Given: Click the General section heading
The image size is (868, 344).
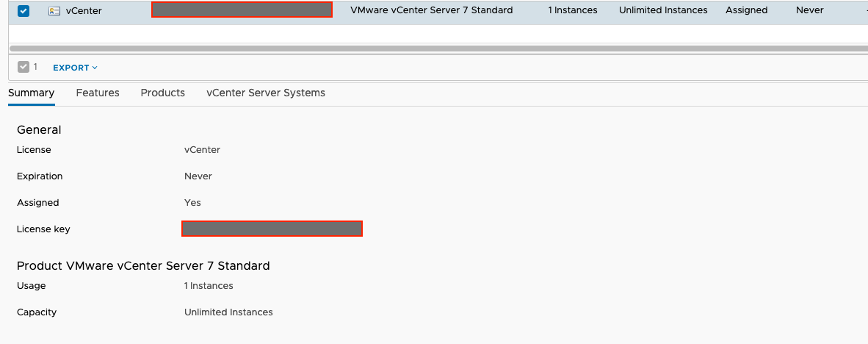Looking at the screenshot, I should point(39,129).
